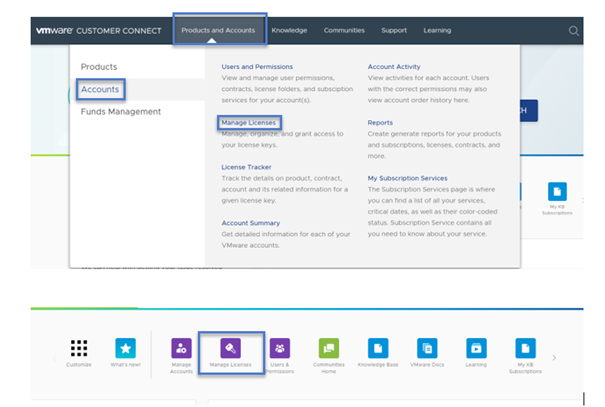Click 'Manage, organize, and grant access' description

pyautogui.click(x=282, y=139)
